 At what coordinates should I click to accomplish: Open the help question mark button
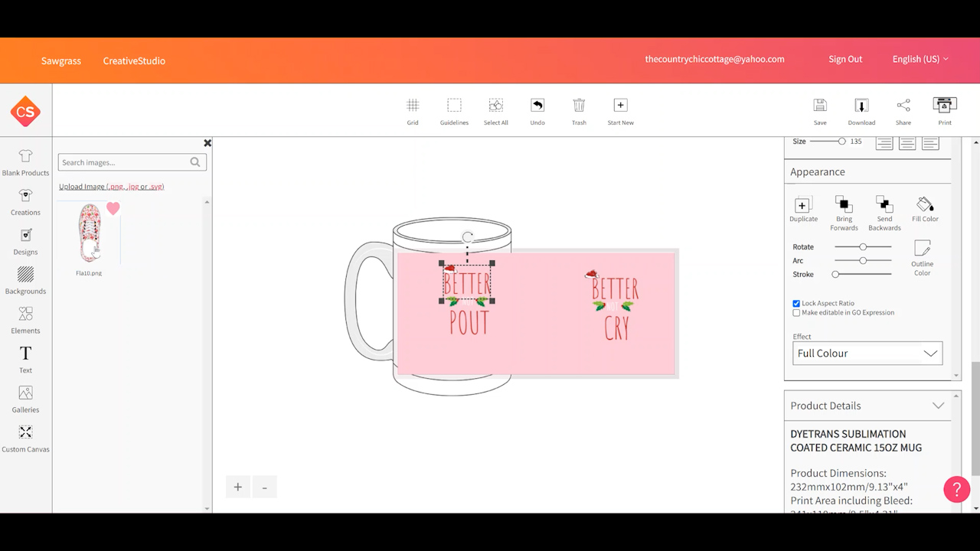click(x=956, y=489)
